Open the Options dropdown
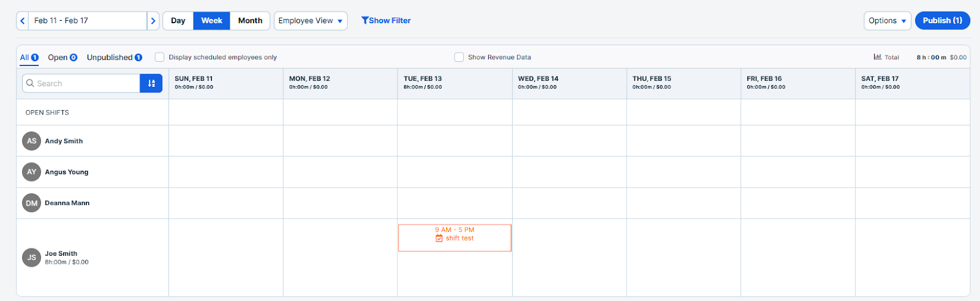 pos(888,21)
